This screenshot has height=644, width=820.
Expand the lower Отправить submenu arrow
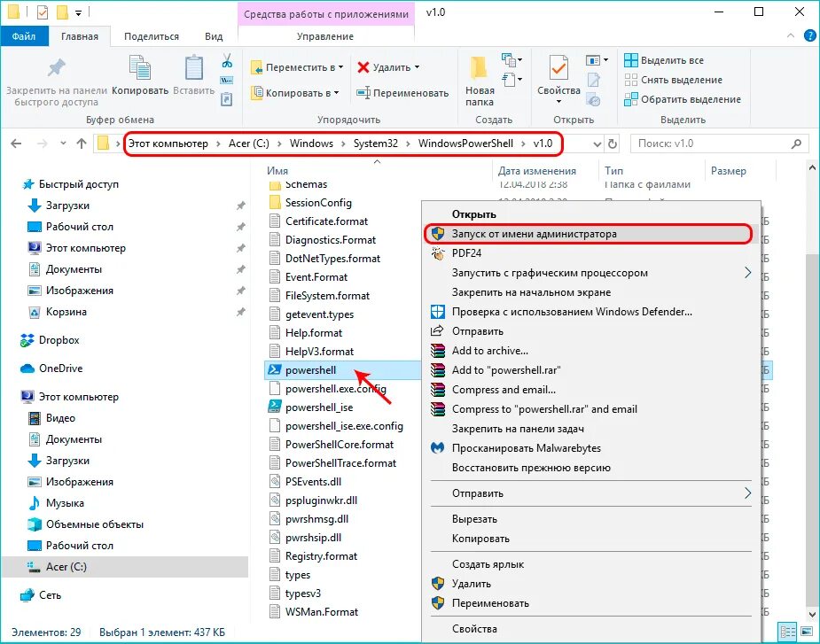tap(748, 493)
